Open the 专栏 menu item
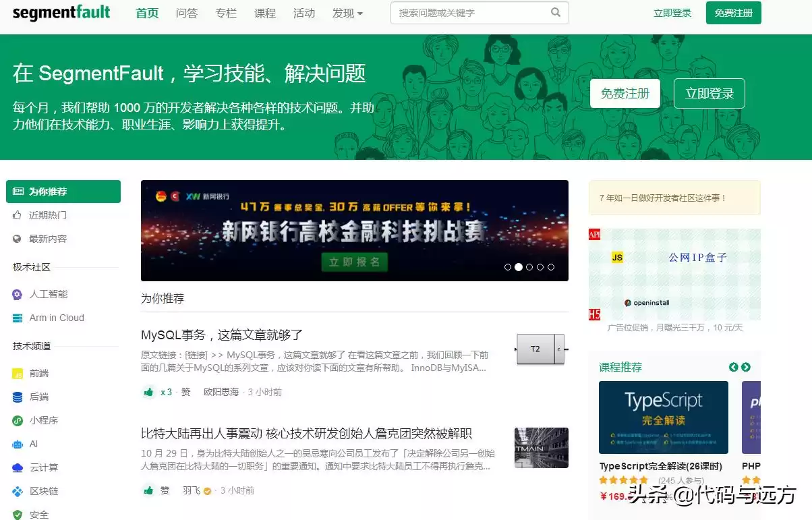This screenshot has height=520, width=812. (226, 13)
